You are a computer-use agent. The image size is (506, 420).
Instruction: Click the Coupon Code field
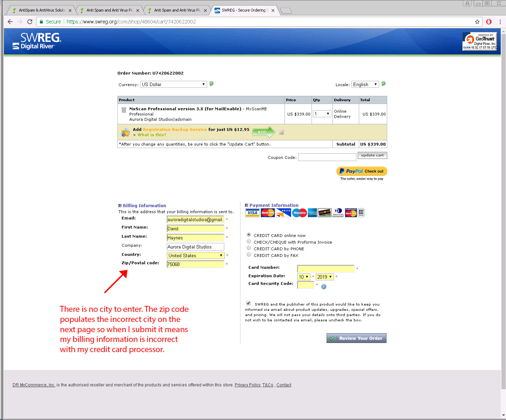327,157
